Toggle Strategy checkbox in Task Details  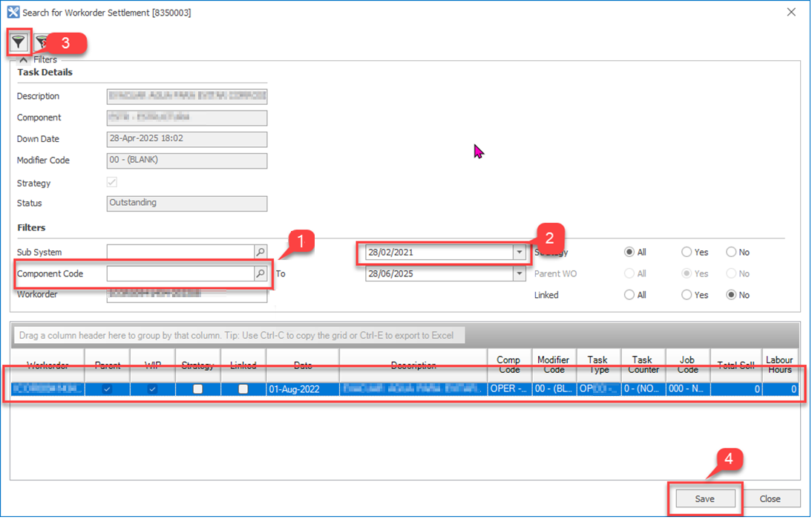pos(112,182)
